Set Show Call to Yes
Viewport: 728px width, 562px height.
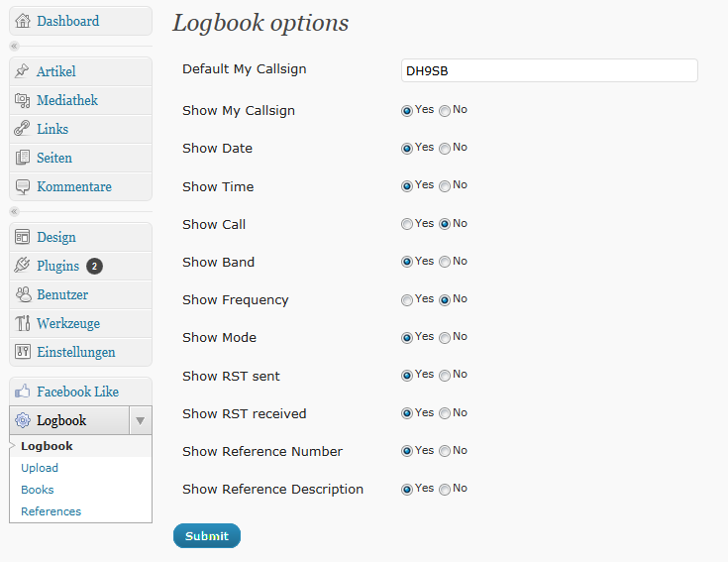coord(407,224)
